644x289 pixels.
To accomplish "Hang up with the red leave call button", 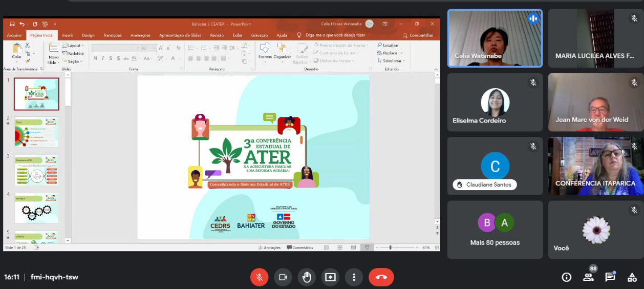I will pos(381,277).
